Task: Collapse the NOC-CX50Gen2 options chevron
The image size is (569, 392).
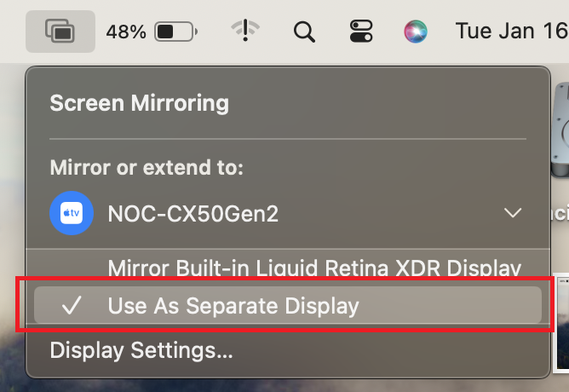Action: 513,213
